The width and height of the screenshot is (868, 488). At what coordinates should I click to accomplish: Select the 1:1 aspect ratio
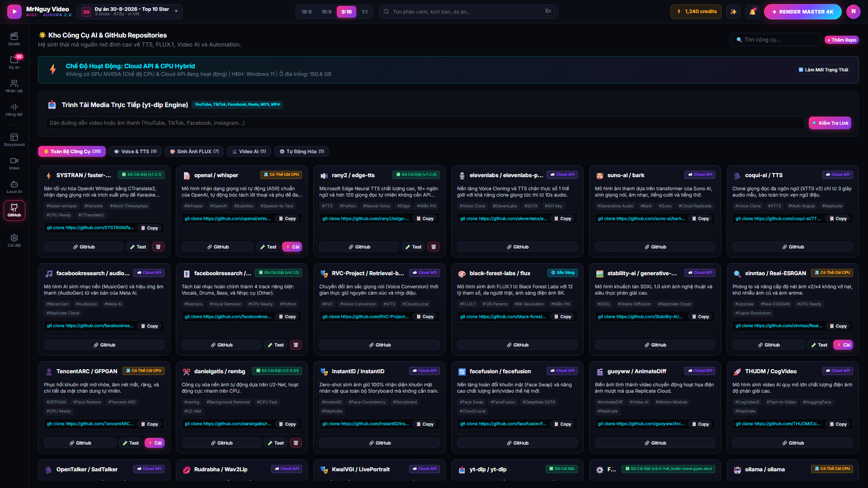(x=364, y=12)
